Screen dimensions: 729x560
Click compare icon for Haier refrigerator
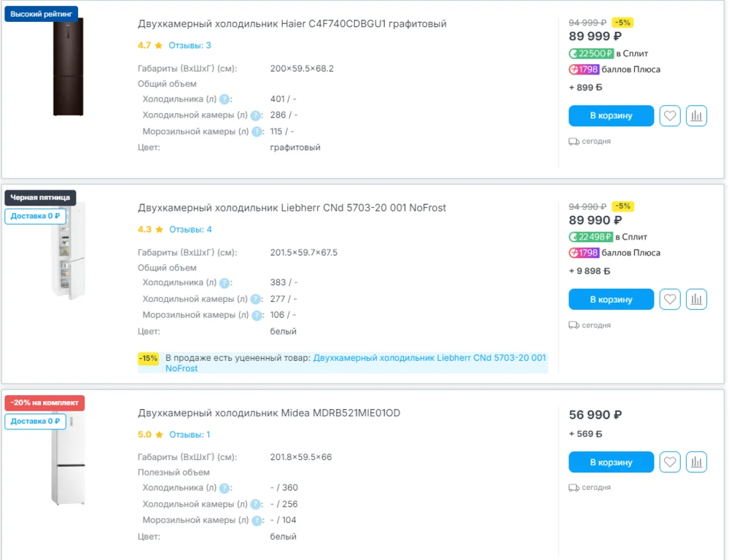[696, 116]
